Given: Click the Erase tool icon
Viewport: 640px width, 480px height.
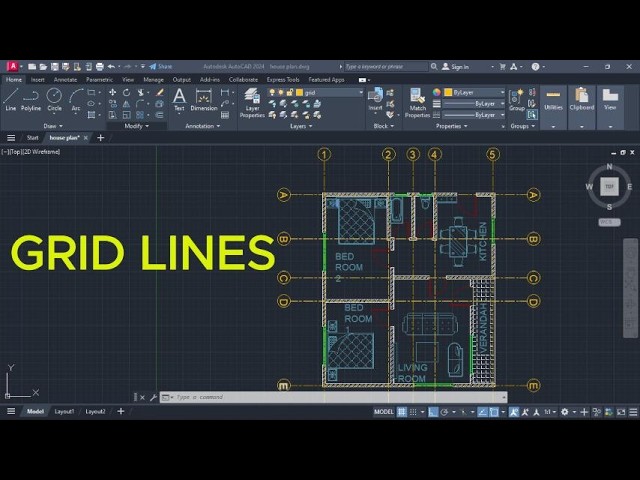Looking at the screenshot, I should click(160, 93).
